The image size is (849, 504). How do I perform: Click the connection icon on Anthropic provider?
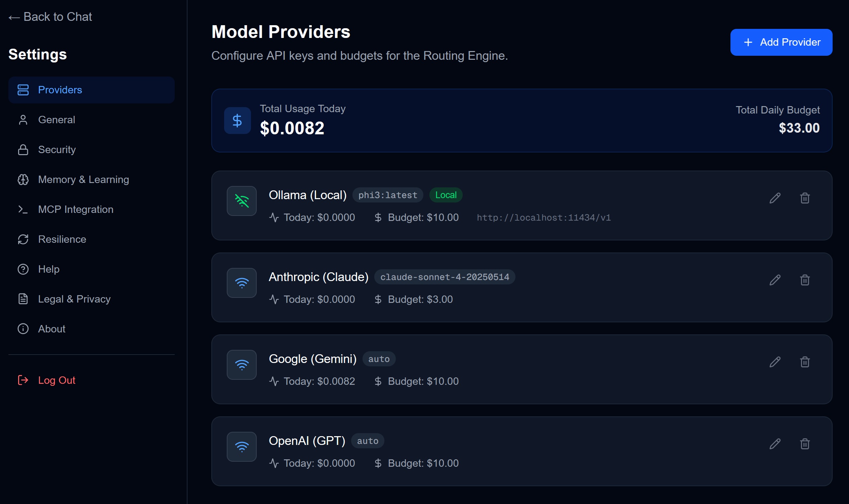[242, 283]
